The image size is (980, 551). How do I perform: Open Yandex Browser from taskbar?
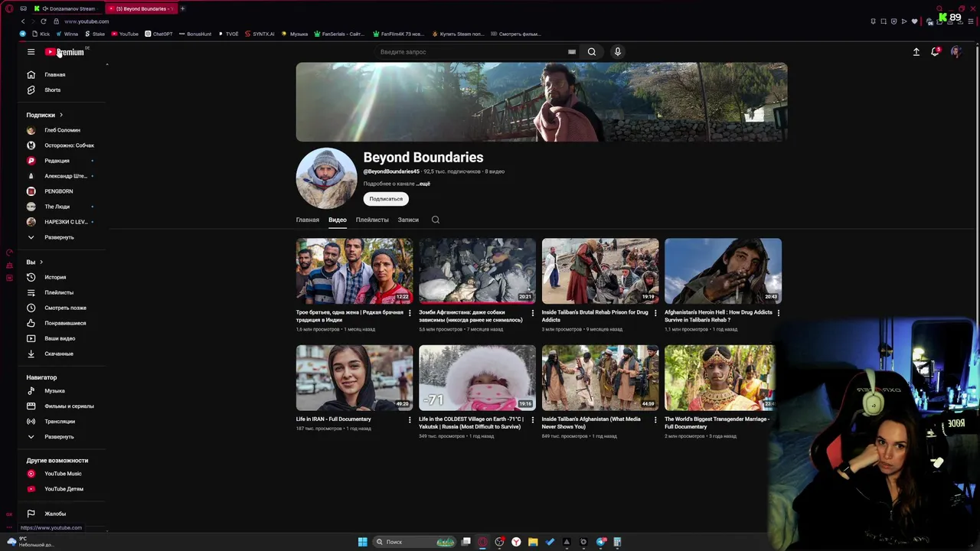click(x=516, y=542)
